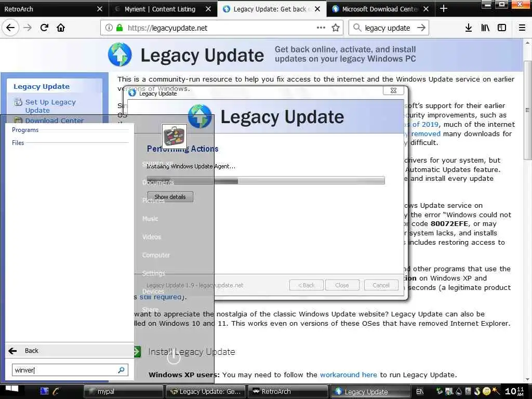Select the Files search category header
Viewport: 532px width, 399px height.
coord(18,143)
